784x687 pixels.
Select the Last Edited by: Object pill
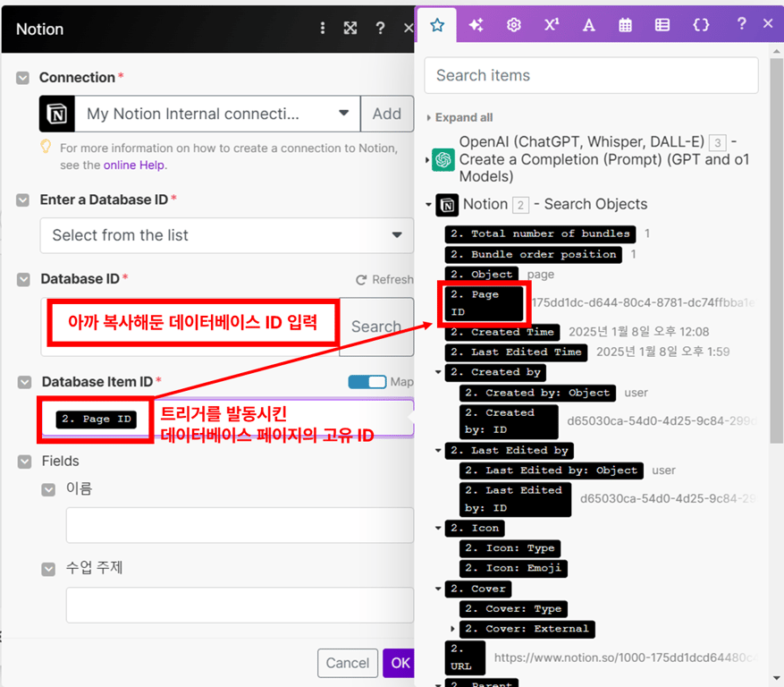tap(551, 471)
